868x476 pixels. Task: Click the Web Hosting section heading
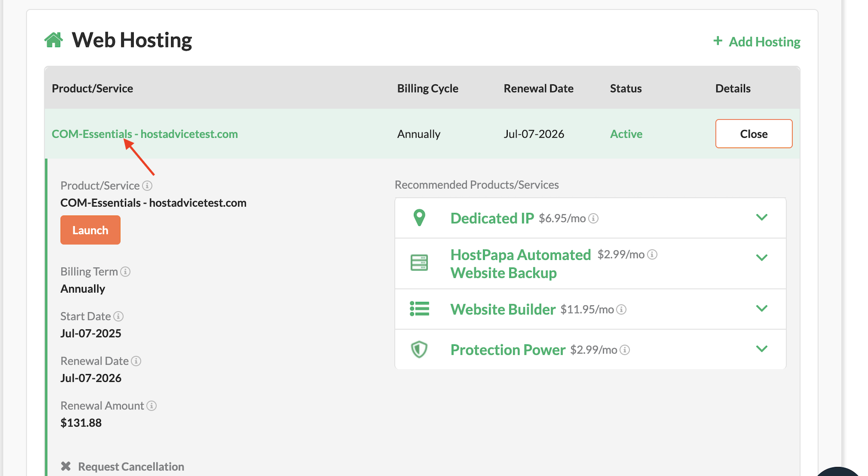[132, 40]
